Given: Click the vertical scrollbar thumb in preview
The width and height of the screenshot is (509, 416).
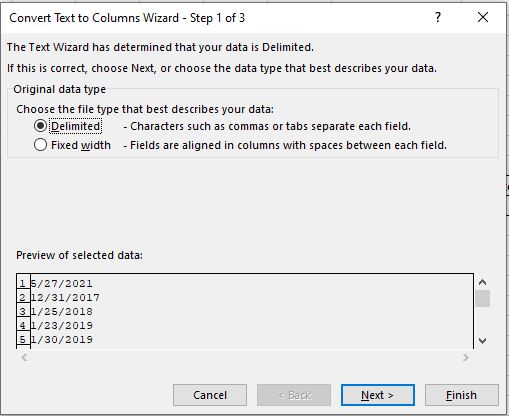Looking at the screenshot, I should (482, 298).
